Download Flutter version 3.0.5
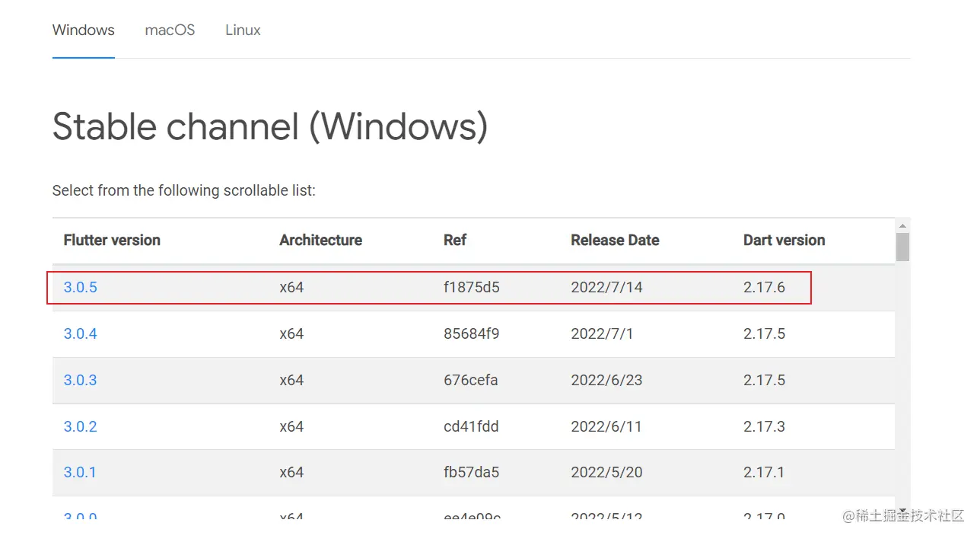The width and height of the screenshot is (980, 539). [x=81, y=288]
